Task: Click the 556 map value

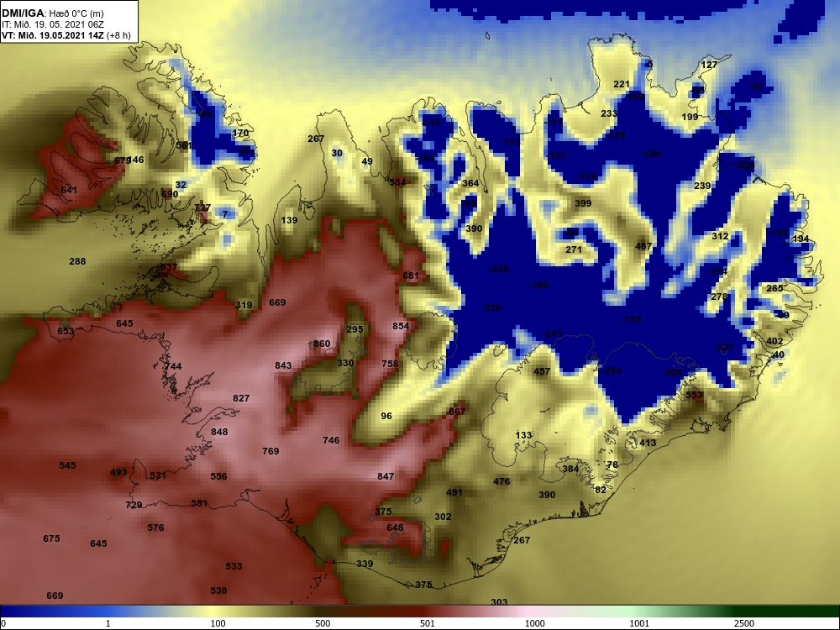Action: [218, 476]
